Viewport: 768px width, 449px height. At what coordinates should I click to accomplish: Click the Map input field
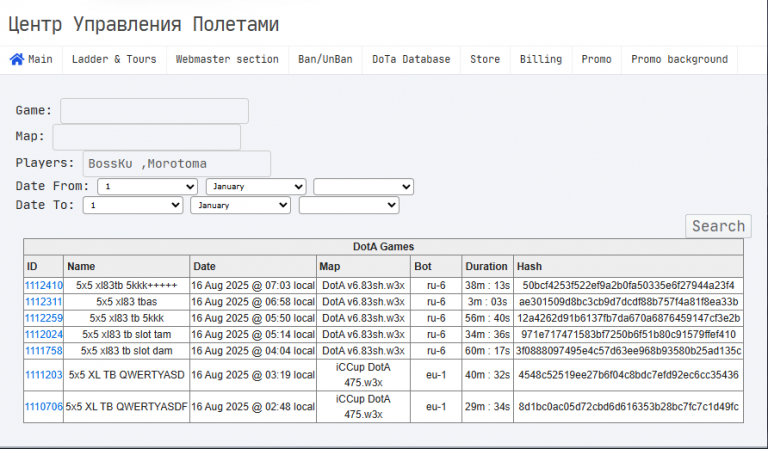click(146, 137)
